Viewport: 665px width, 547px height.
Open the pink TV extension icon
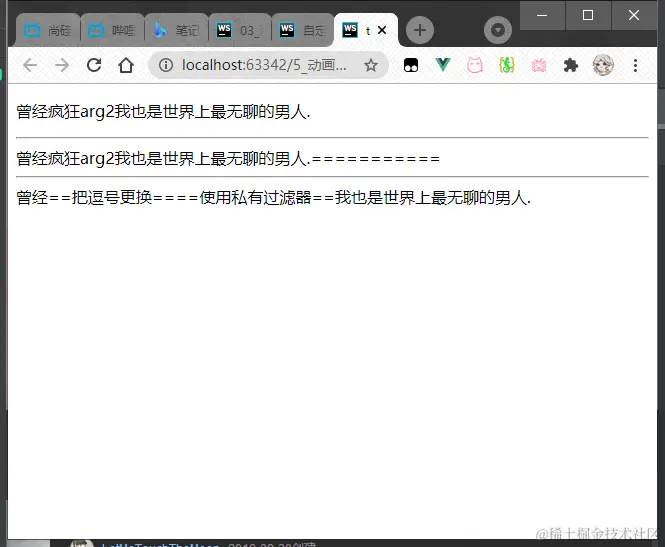539,65
